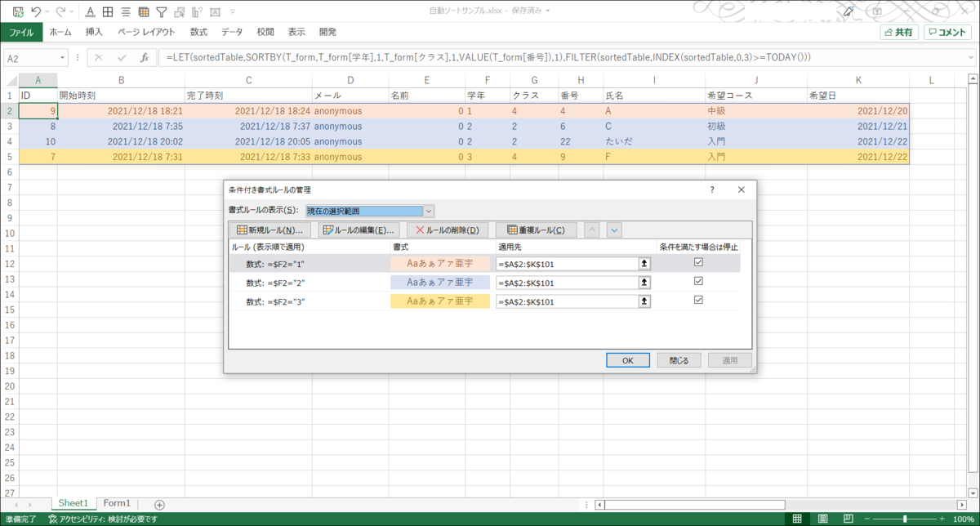The image size is (980, 526).
Task: Click the Filter funnel icon in the toolbar
Action: coord(162,11)
